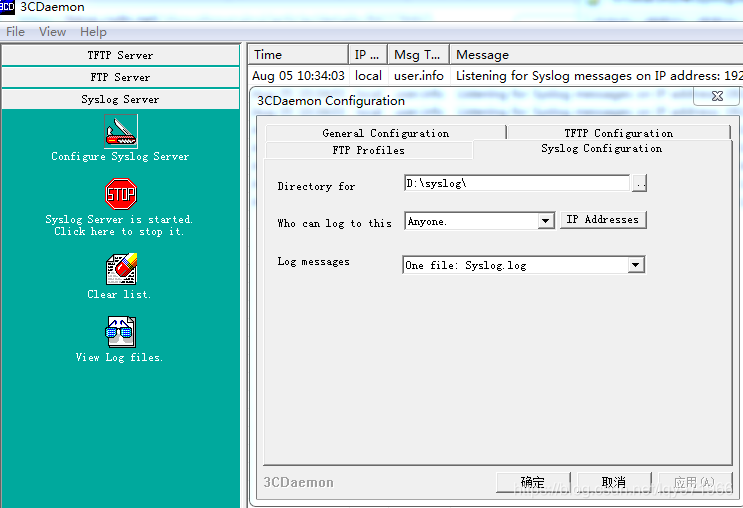Switch to the FTP Profiles tab
This screenshot has height=508, width=743.
[369, 150]
